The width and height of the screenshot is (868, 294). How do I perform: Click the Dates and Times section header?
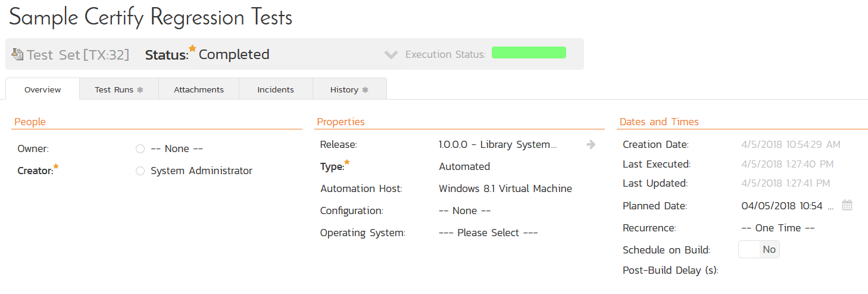coord(659,122)
